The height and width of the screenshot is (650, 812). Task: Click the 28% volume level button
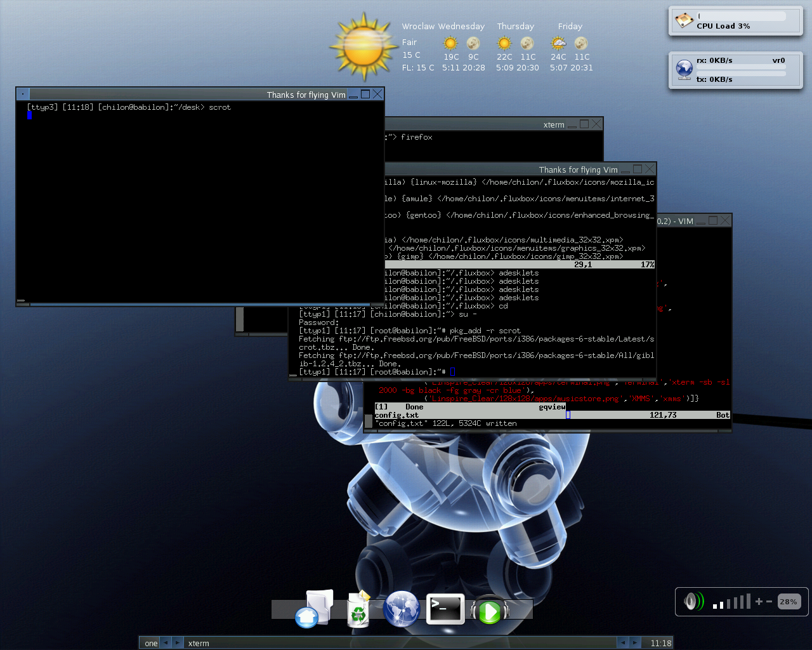point(789,601)
